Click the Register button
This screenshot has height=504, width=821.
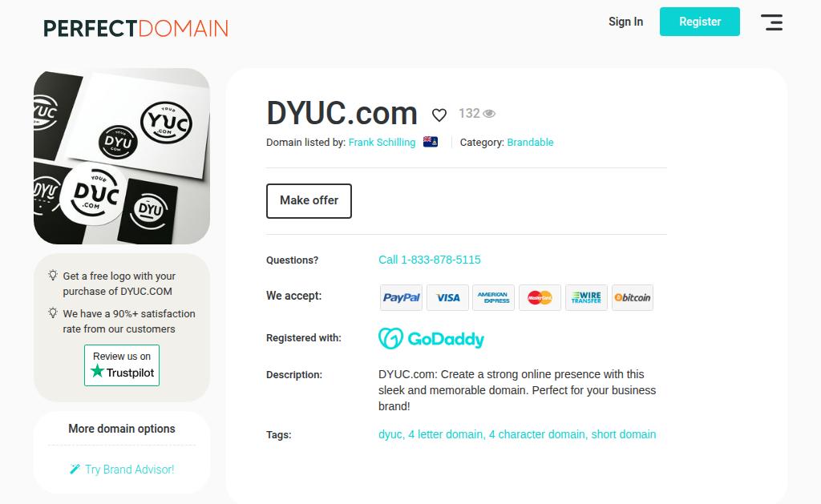pyautogui.click(x=699, y=22)
